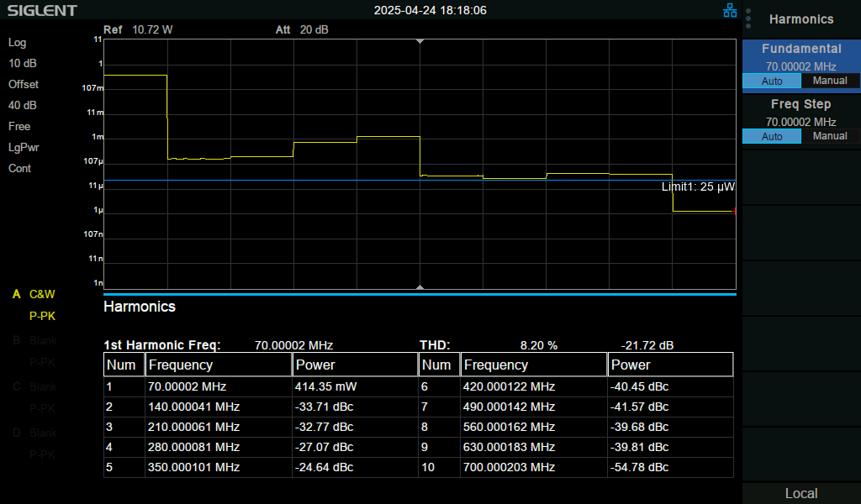Click the Limit1: 25 µW label
The height and width of the screenshot is (504, 861).
(x=698, y=187)
